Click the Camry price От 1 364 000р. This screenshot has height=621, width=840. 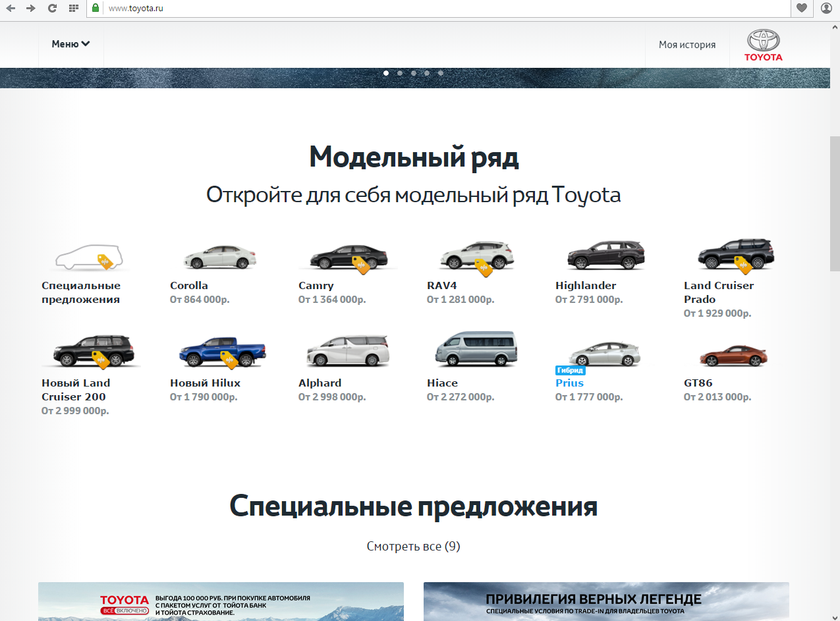[332, 300]
